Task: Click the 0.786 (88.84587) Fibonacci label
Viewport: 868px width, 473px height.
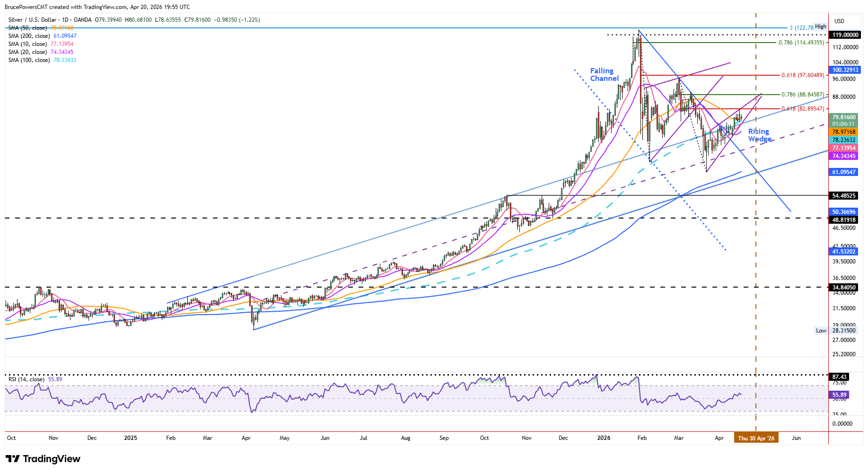Action: [x=803, y=95]
